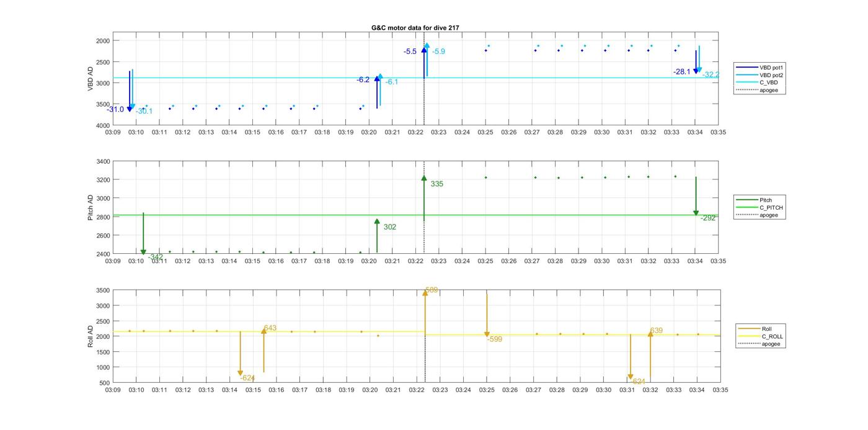Screen dimensions: 868x430
Task: Click the '2600' y-tick on Pitch plot
Action: pos(103,236)
